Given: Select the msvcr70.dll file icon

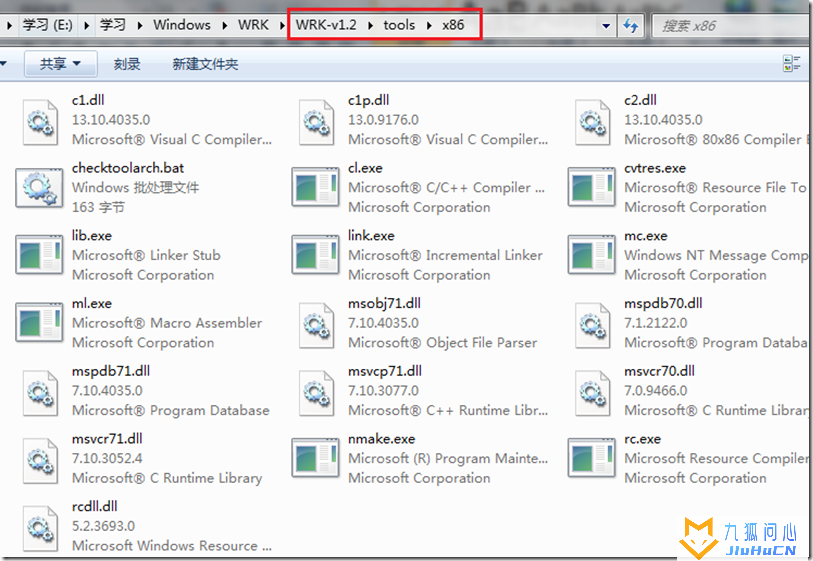Looking at the screenshot, I should pos(593,393).
